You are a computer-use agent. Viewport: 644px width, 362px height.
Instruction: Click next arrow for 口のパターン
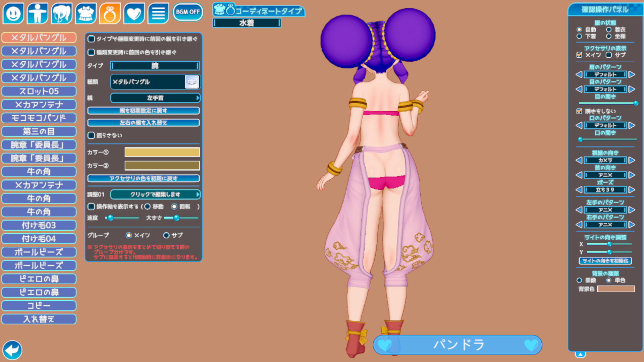[632, 125]
